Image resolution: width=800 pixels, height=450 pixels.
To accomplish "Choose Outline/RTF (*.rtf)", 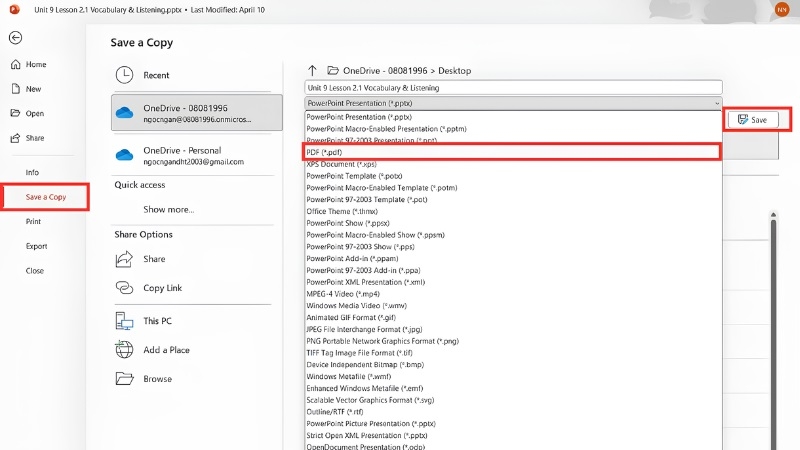I will tap(513, 411).
